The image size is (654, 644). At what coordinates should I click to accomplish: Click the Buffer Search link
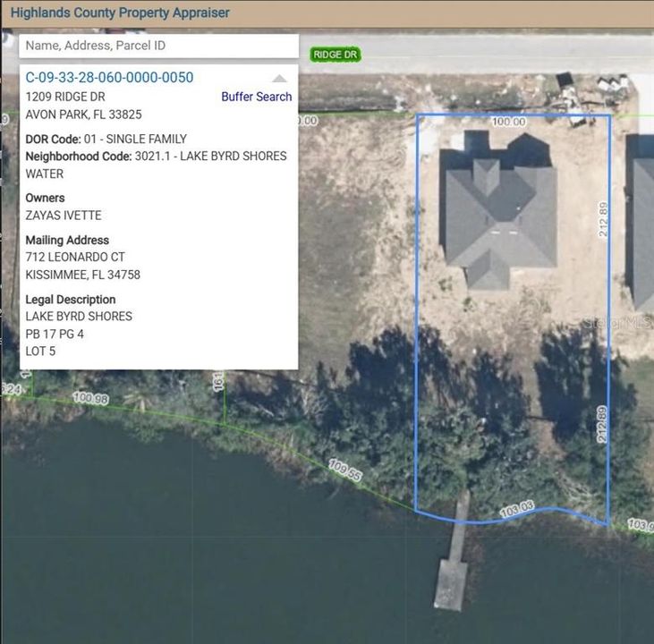click(x=256, y=97)
